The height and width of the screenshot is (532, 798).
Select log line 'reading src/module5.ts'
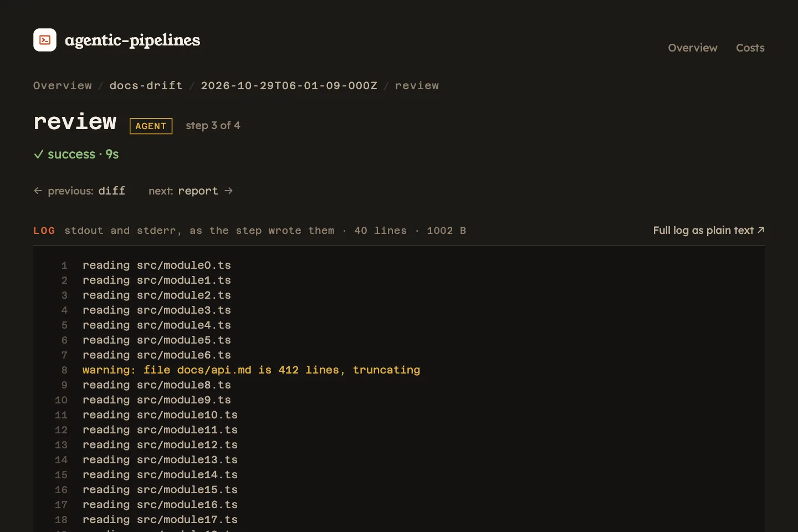(x=157, y=340)
